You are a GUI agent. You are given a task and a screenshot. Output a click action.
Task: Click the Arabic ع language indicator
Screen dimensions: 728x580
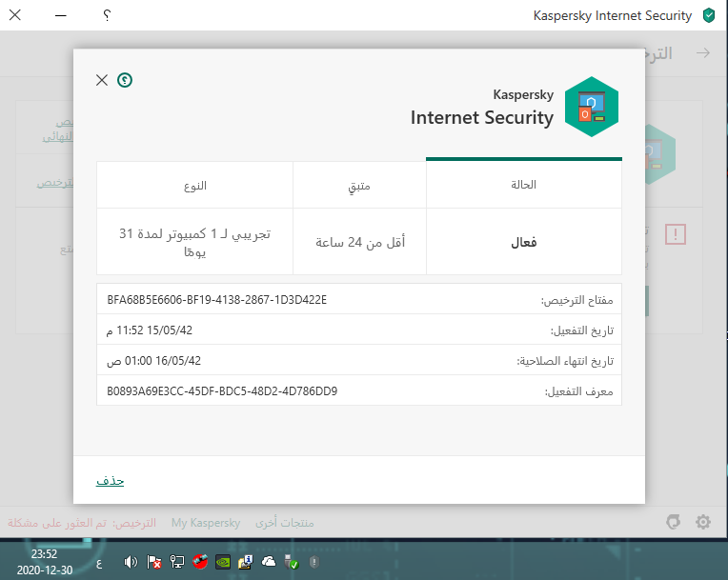pyautogui.click(x=98, y=563)
